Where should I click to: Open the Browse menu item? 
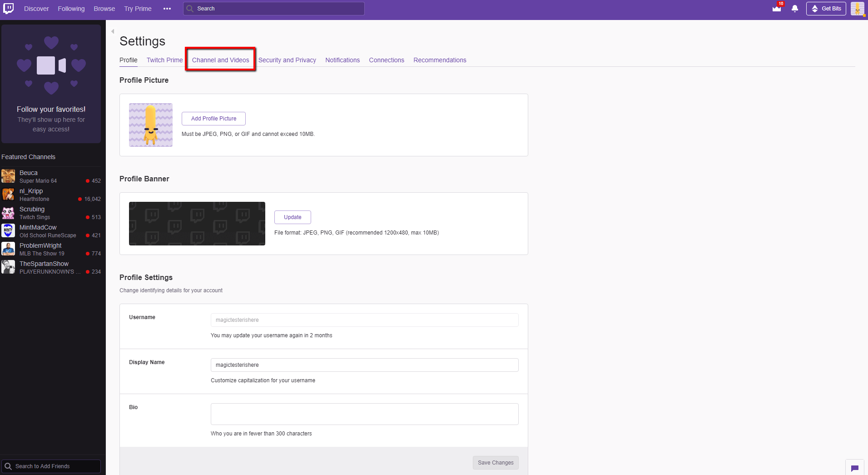104,8
